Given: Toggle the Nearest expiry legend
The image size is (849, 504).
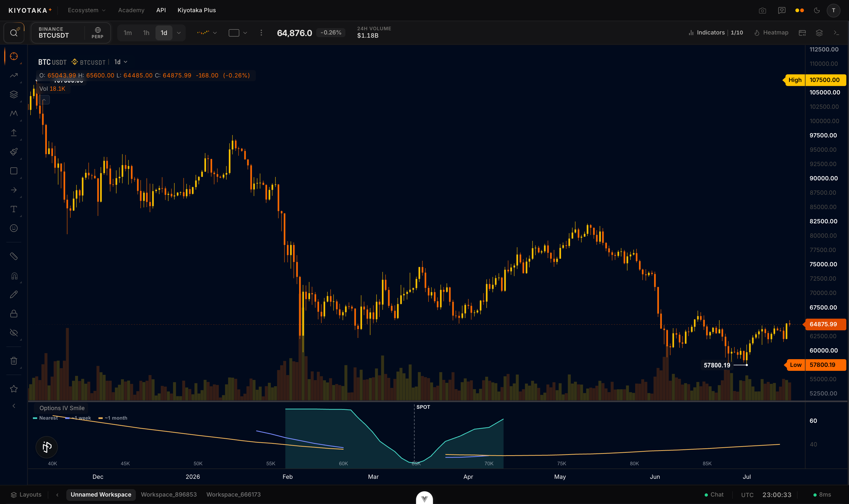Looking at the screenshot, I should (x=46, y=418).
